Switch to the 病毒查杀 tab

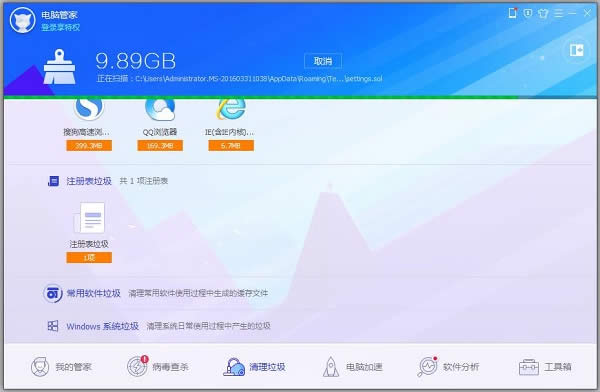click(158, 367)
